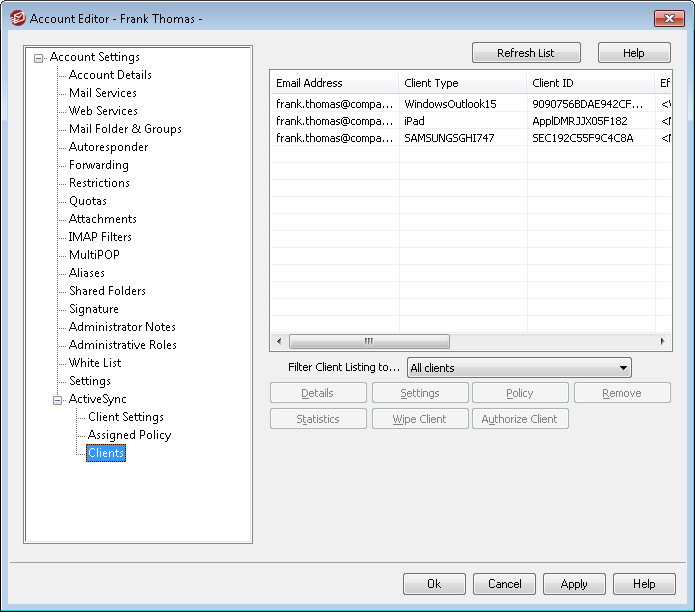Go to IMAP Filters section
The image size is (695, 612).
100,237
